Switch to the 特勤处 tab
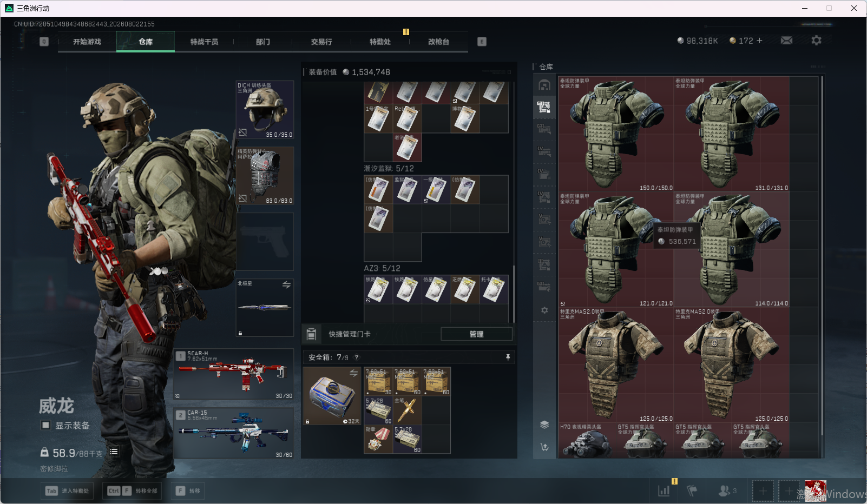 (x=380, y=42)
